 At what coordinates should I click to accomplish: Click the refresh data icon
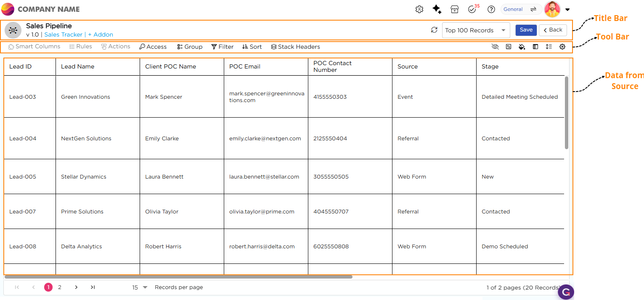(x=434, y=30)
